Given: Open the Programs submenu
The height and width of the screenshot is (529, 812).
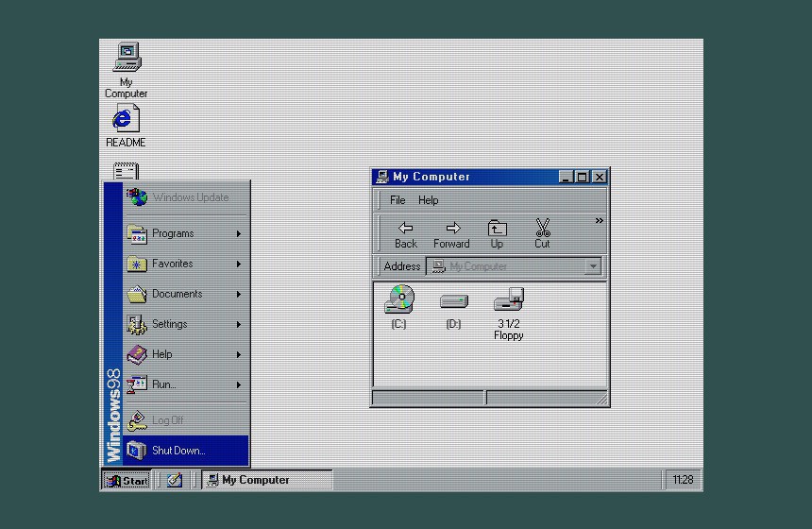Looking at the screenshot, I should (x=186, y=233).
